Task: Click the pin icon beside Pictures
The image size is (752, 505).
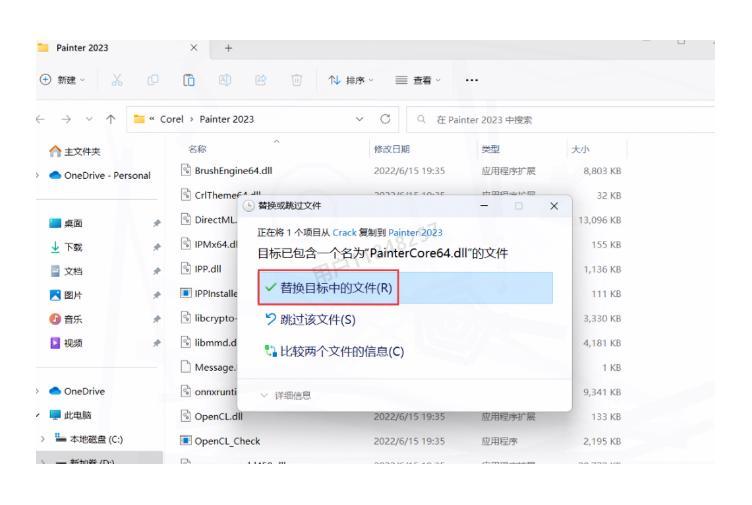Action: (157, 295)
